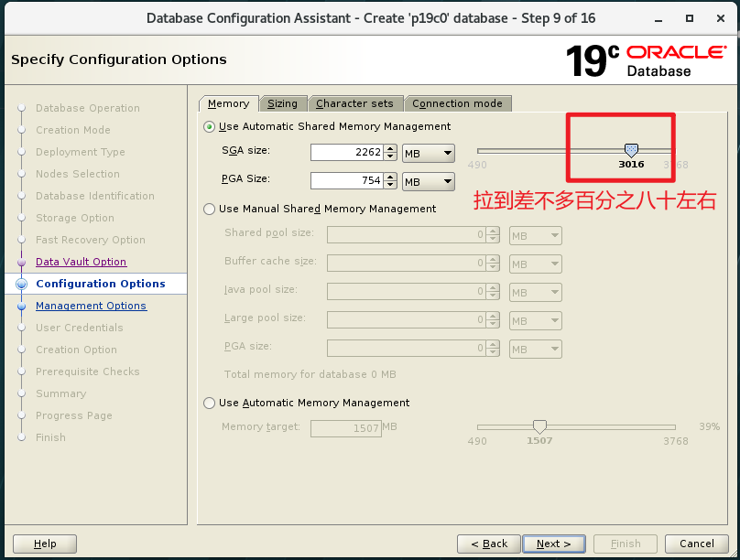Select Configuration Options step in sidebar

[101, 284]
